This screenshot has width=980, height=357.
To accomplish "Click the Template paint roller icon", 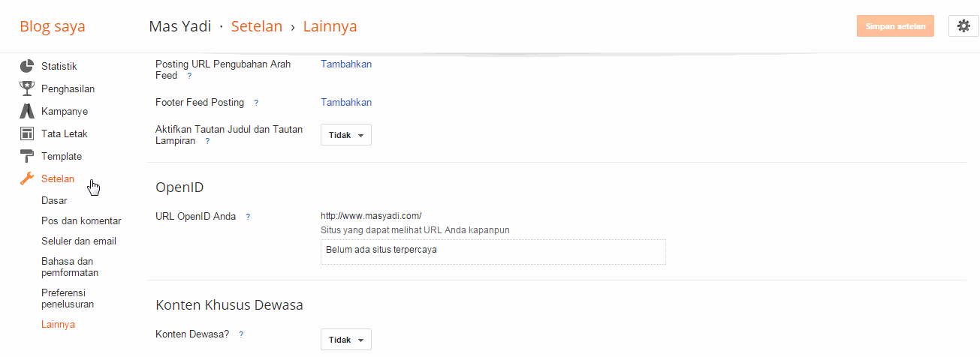I will click(27, 156).
